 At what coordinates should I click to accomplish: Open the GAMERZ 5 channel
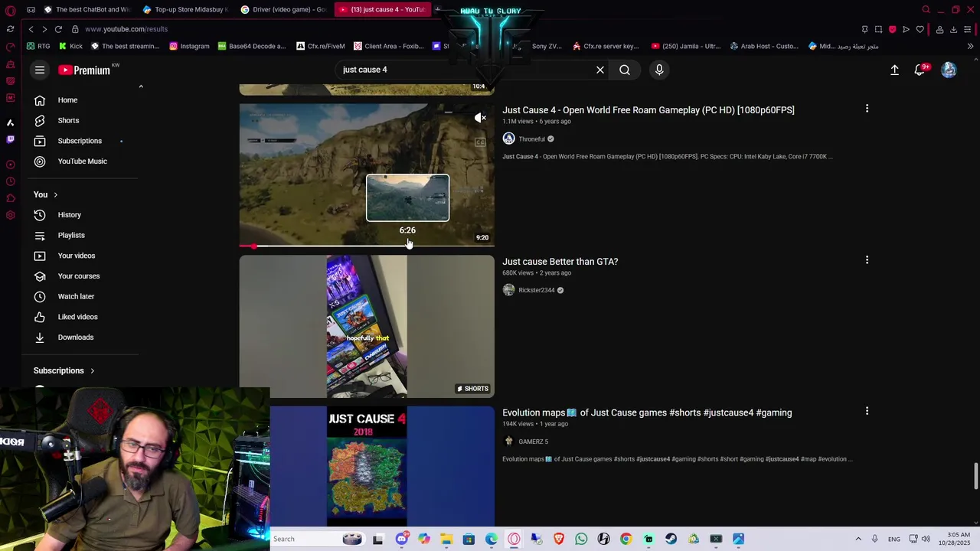(x=533, y=442)
